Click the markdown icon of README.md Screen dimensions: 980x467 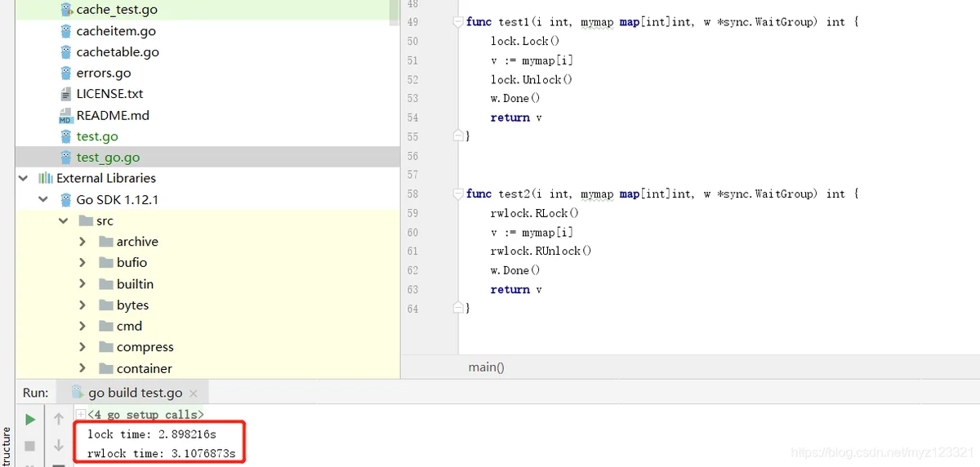point(66,115)
